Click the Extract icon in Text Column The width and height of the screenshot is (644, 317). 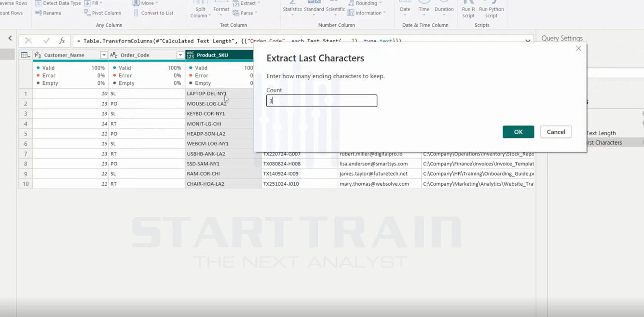click(236, 3)
